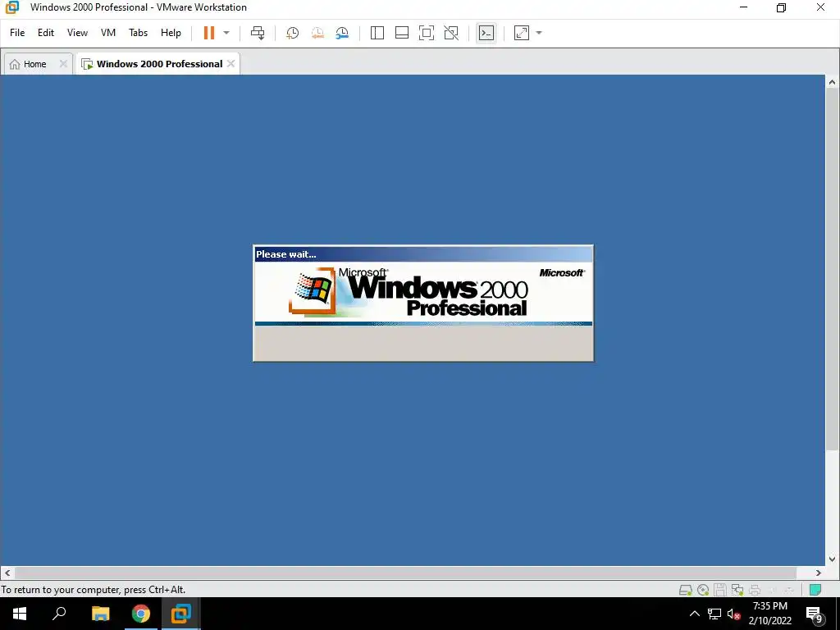This screenshot has height=630, width=840.
Task: Send Ctrl+Alt+Del to the virtual machine
Action: [x=258, y=33]
